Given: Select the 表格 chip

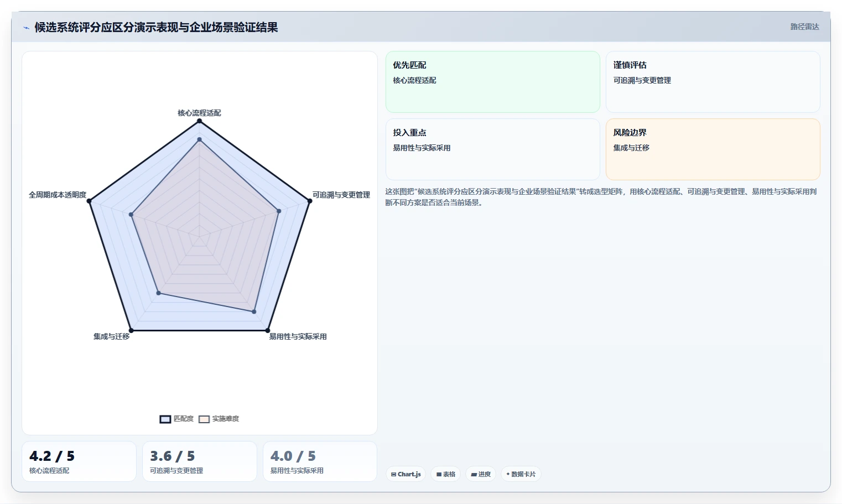Looking at the screenshot, I should [446, 474].
